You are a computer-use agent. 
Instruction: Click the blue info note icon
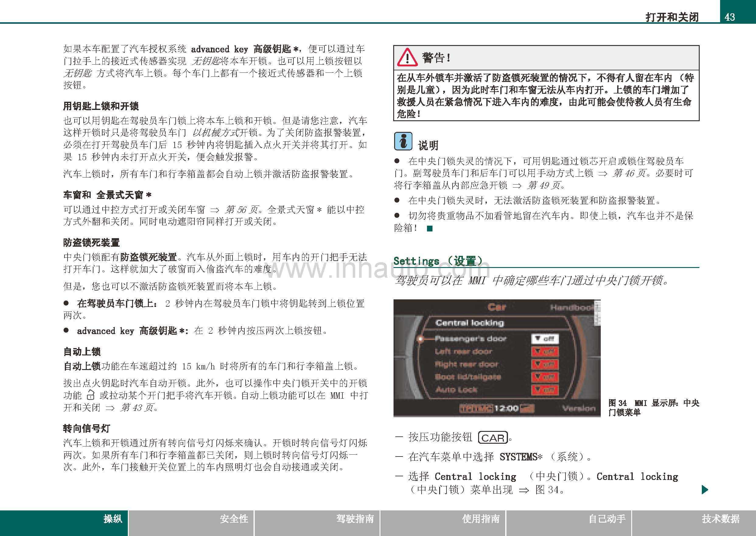coord(403,141)
